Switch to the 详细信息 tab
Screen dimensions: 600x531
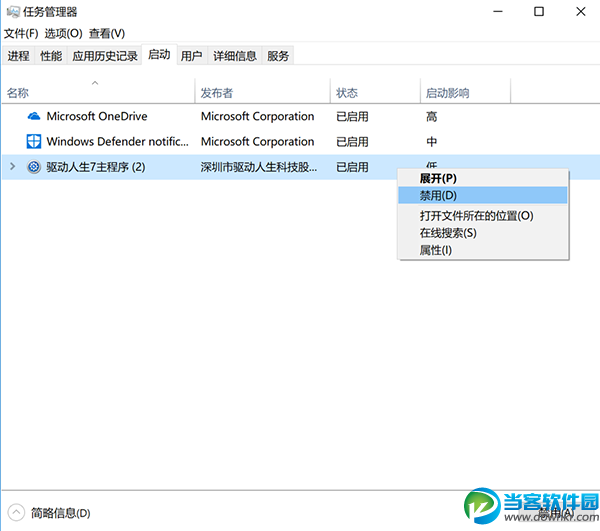(235, 56)
